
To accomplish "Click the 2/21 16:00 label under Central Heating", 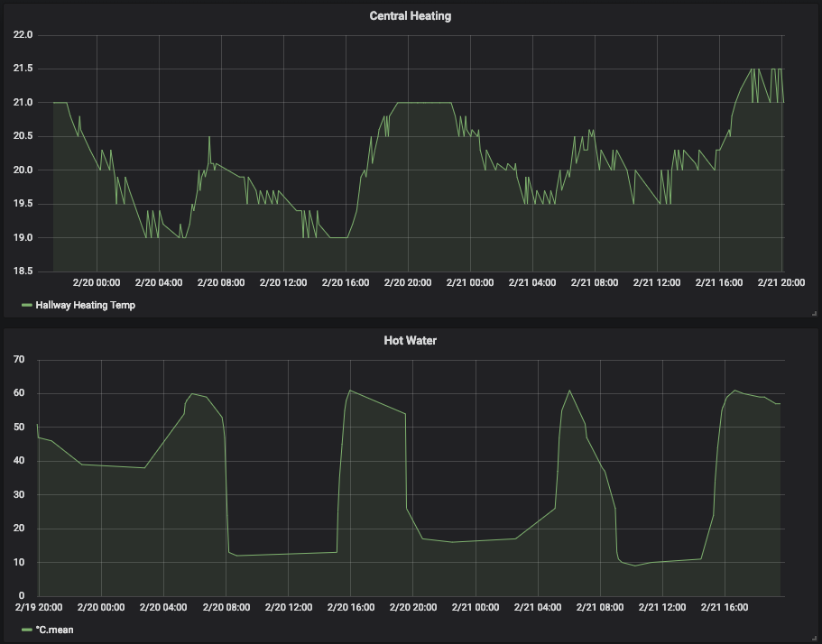I will click(719, 282).
